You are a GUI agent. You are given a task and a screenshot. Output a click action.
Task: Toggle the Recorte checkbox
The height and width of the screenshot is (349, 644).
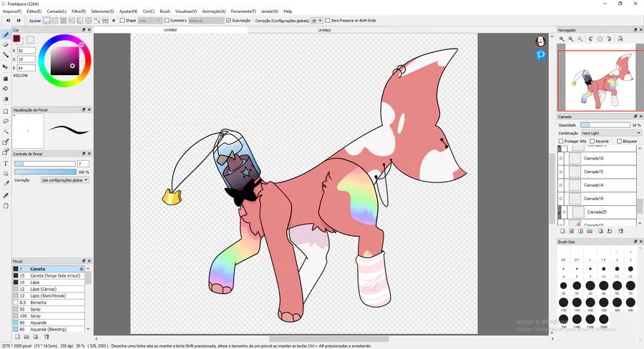click(x=592, y=141)
